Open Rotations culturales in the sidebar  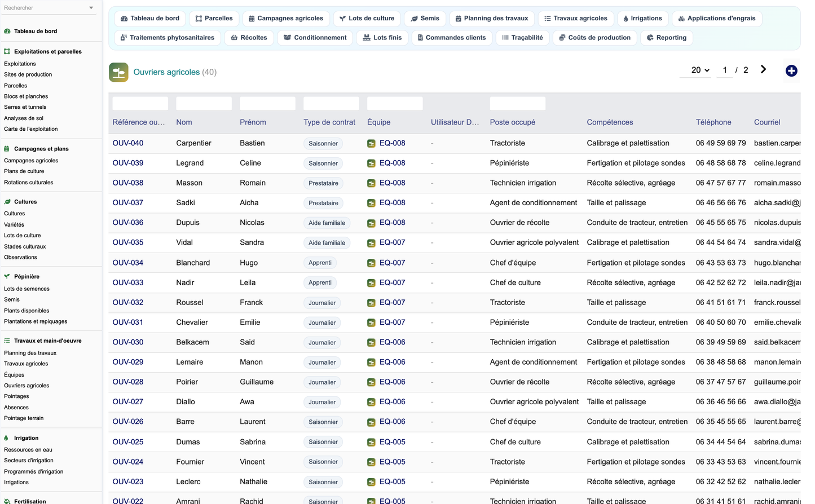point(29,183)
